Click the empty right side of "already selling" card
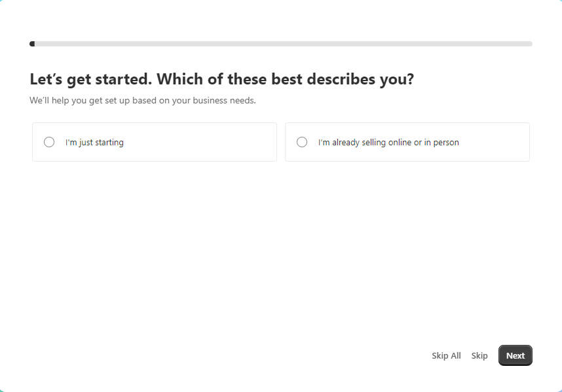This screenshot has height=392, width=562. click(x=498, y=142)
